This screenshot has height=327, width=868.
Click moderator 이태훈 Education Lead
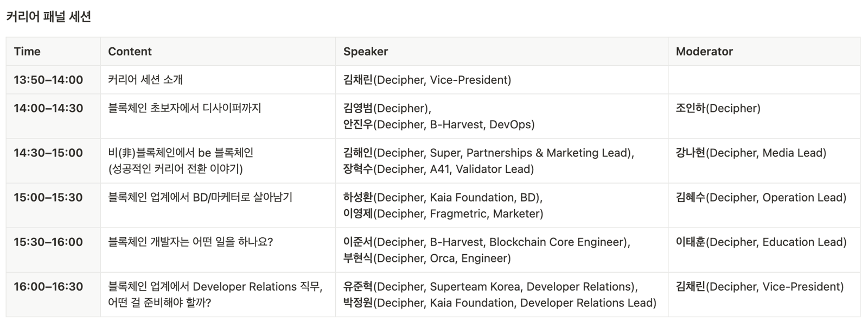pos(761,242)
